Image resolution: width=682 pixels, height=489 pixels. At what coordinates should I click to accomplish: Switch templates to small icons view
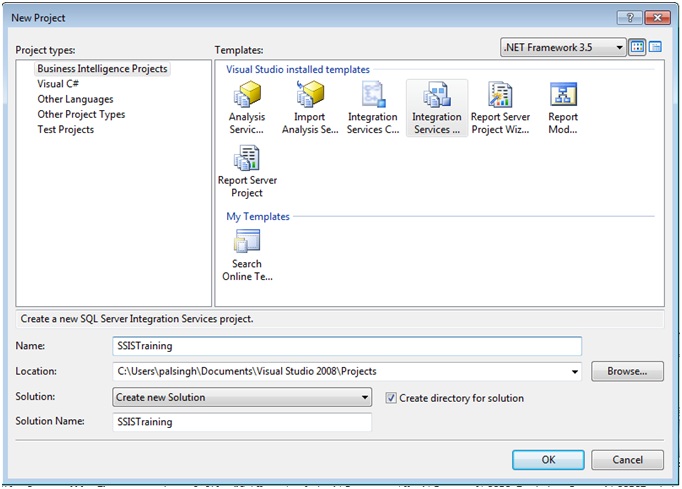[x=656, y=47]
